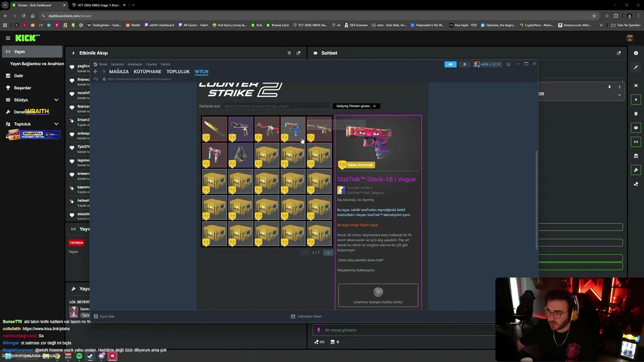Go back in the Steam client
The width and height of the screenshot is (644, 362).
tap(96, 71)
